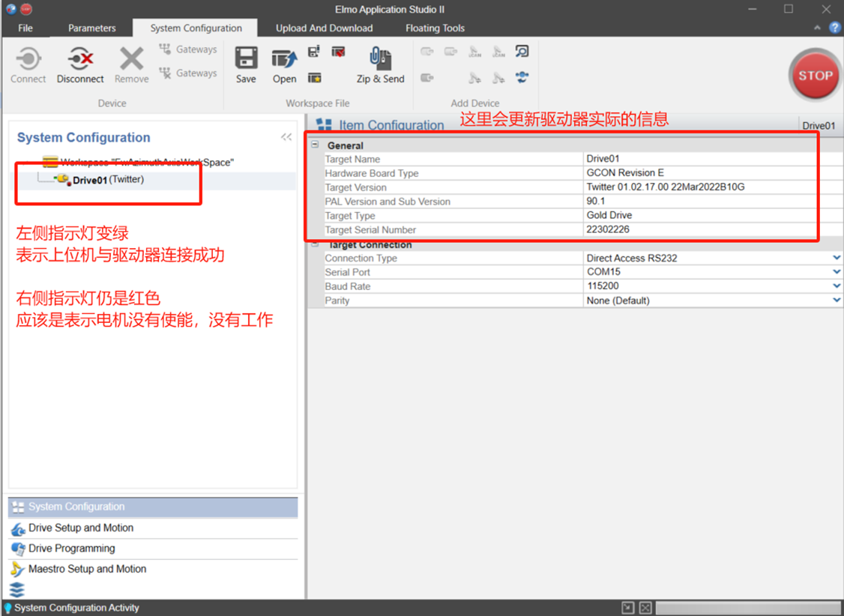Open the Upload And Download tab

(x=324, y=28)
